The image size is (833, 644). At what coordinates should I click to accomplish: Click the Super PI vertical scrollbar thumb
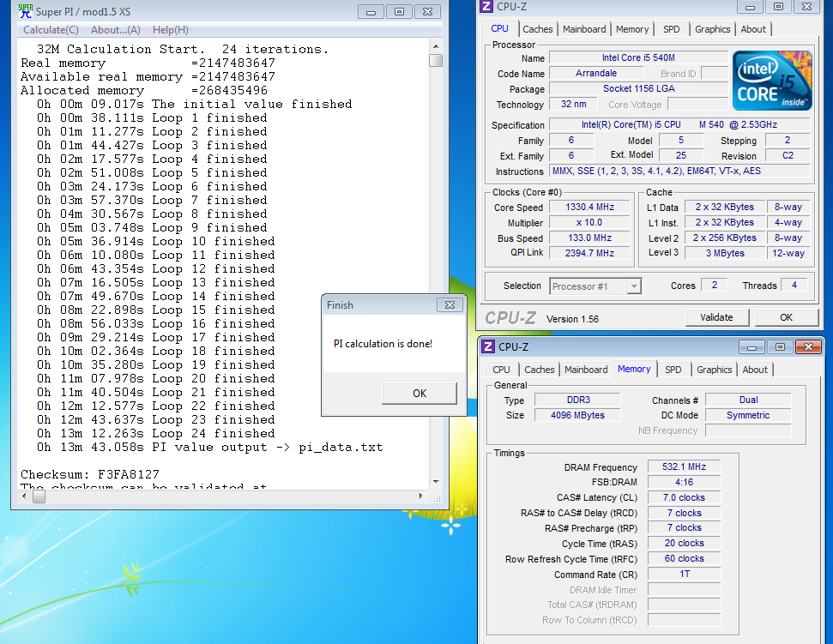click(x=436, y=60)
